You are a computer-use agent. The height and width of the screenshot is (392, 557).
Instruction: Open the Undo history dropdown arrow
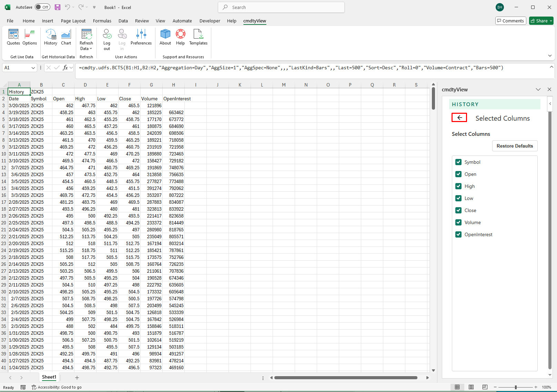[x=73, y=7]
